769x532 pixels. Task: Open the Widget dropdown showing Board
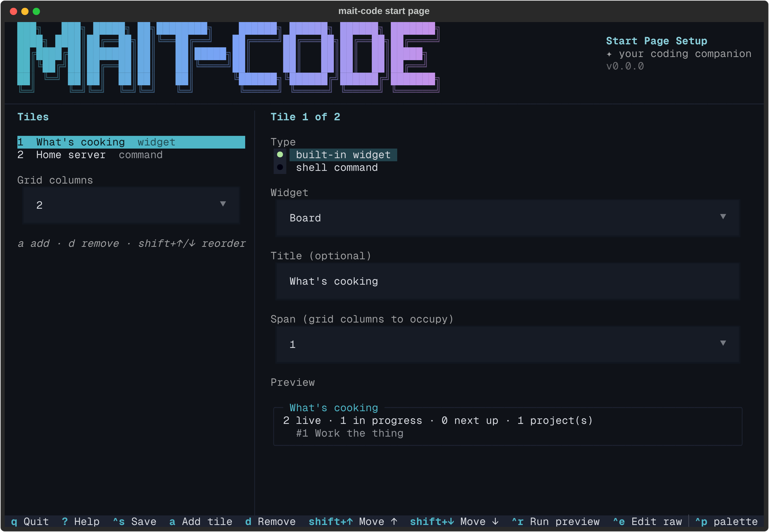pos(507,218)
